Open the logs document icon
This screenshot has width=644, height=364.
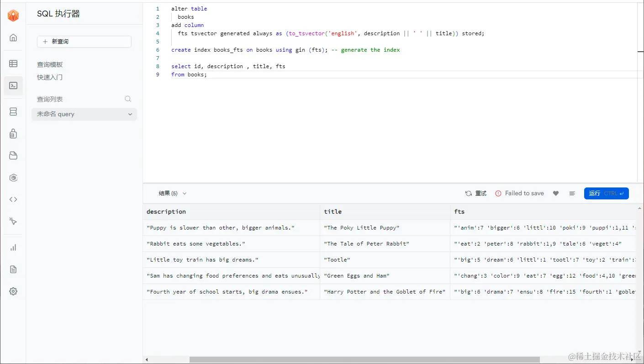click(x=13, y=269)
